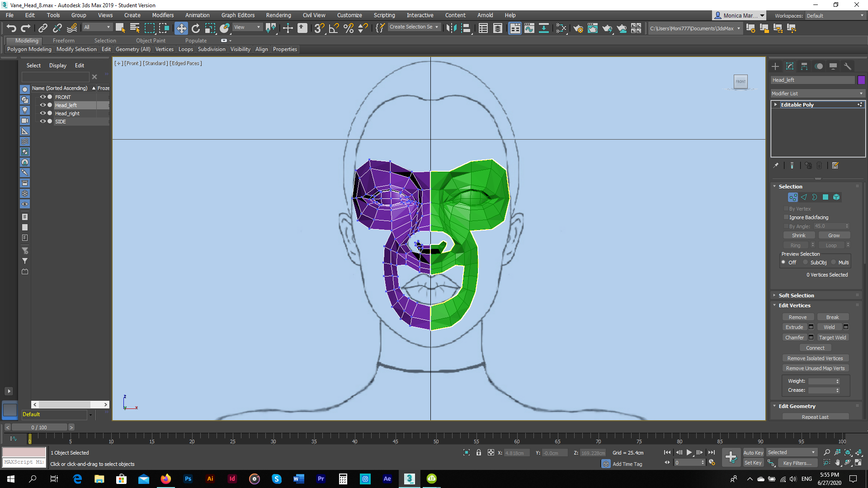Switch to the Freeform ribbon tab

(63, 41)
